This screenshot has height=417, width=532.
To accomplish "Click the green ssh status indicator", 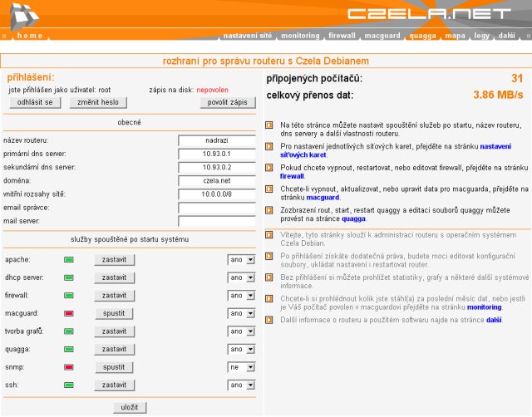I will [69, 385].
